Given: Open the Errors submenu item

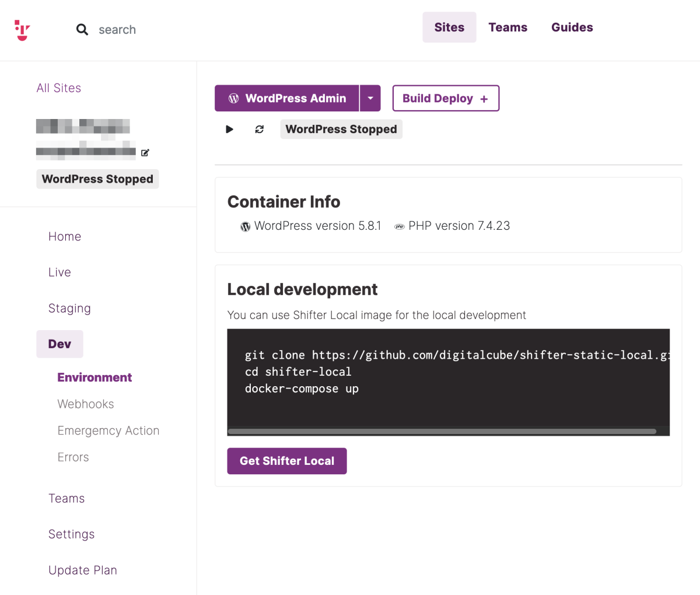Looking at the screenshot, I should 73,457.
